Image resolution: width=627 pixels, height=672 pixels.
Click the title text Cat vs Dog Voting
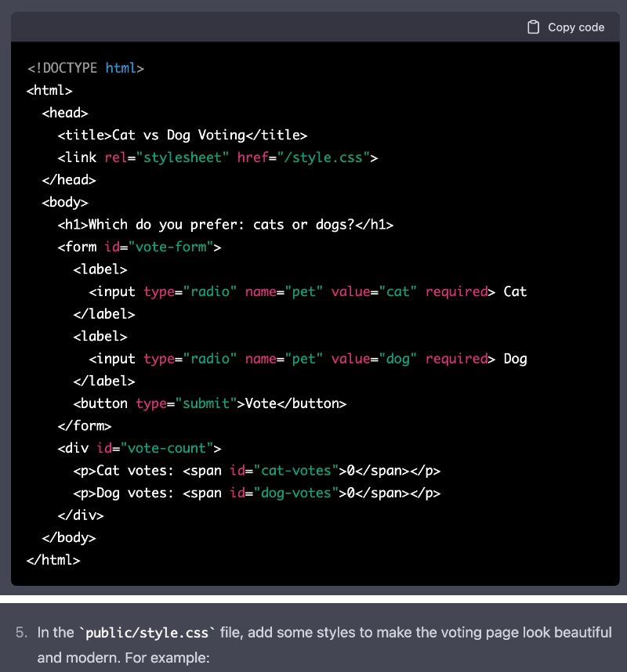[180, 134]
